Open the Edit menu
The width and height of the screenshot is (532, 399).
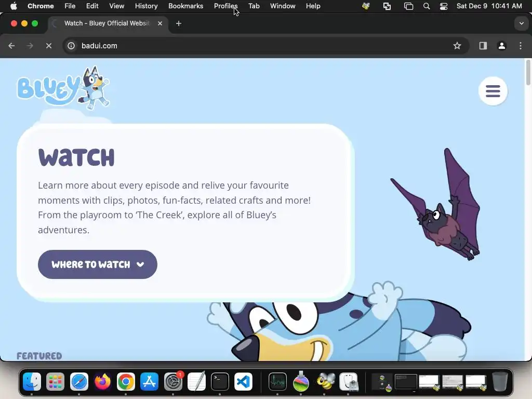point(92,6)
